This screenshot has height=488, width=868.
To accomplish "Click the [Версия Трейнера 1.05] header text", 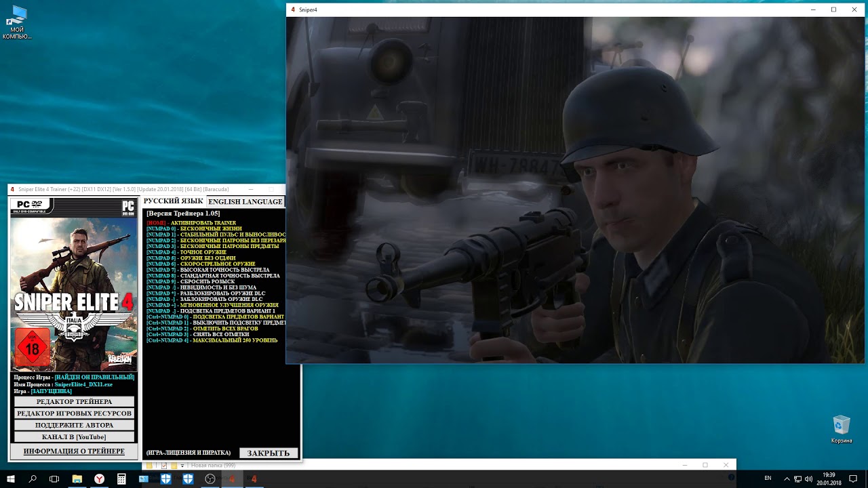I will click(183, 213).
